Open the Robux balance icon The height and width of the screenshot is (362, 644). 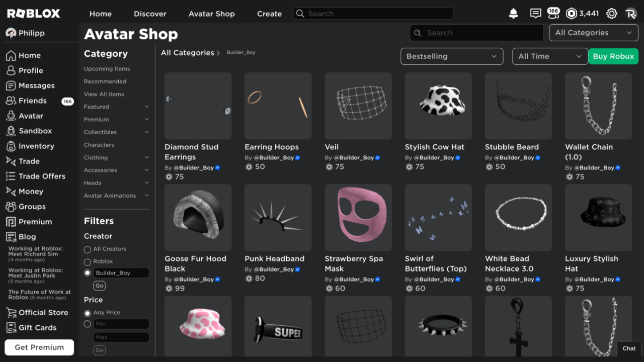[x=571, y=14]
